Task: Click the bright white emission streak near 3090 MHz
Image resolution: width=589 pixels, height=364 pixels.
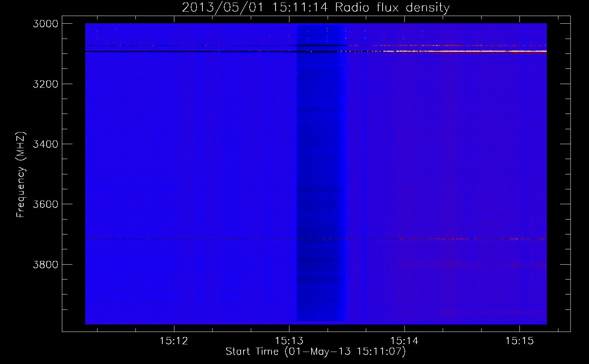Action: pos(466,51)
